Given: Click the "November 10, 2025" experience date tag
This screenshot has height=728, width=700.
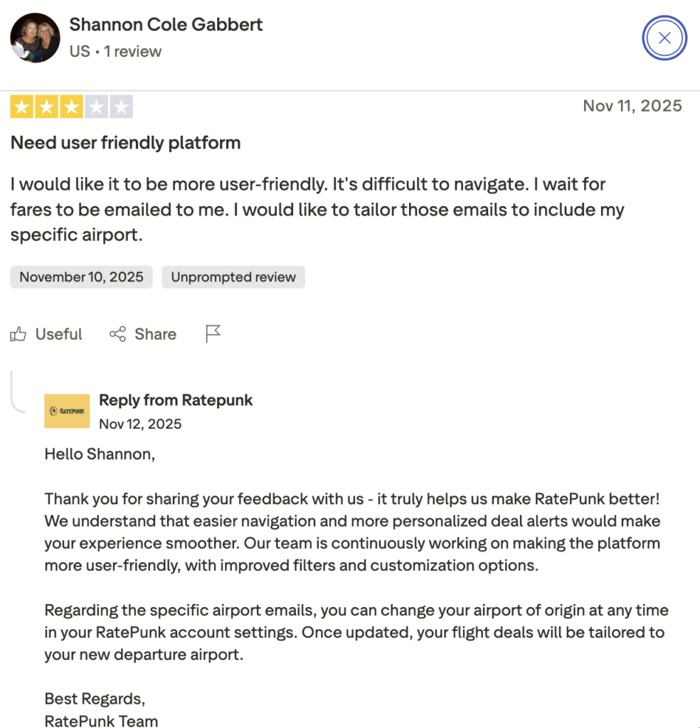Looking at the screenshot, I should pos(81,277).
